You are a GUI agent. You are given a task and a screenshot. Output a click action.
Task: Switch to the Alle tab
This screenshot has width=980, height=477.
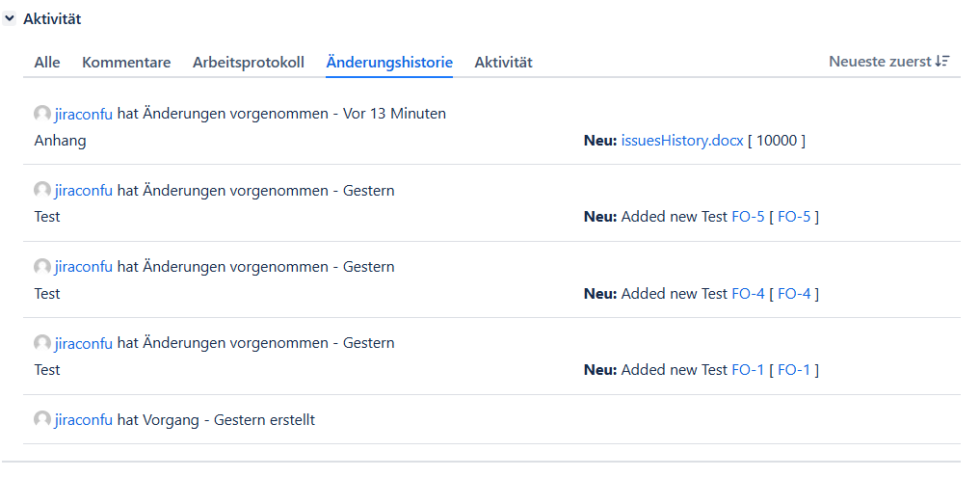(47, 63)
